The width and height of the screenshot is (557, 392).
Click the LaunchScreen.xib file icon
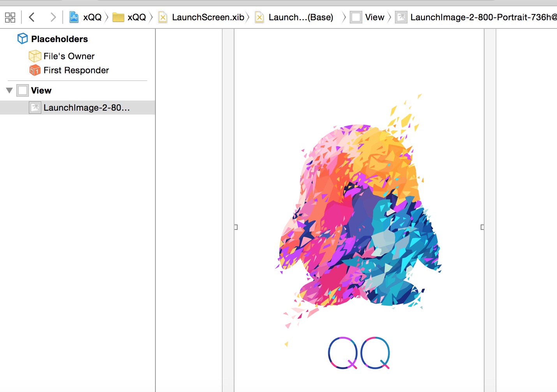163,17
